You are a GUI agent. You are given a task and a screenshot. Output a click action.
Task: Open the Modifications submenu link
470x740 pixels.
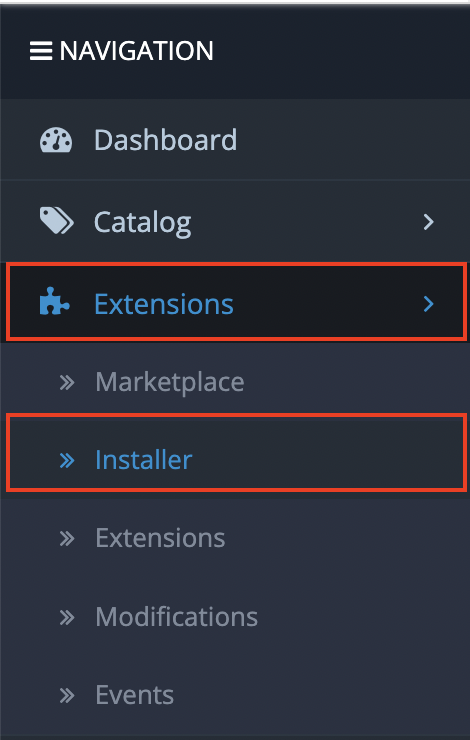click(176, 616)
